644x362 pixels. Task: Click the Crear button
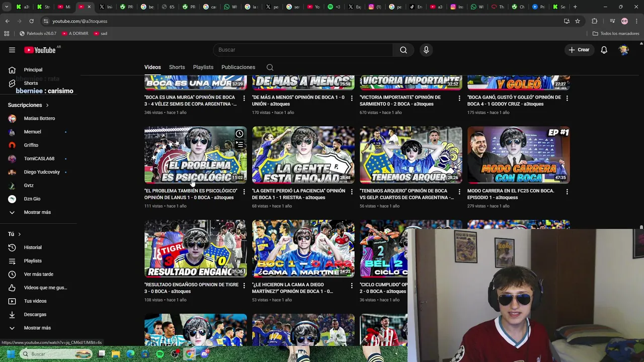pyautogui.click(x=579, y=50)
